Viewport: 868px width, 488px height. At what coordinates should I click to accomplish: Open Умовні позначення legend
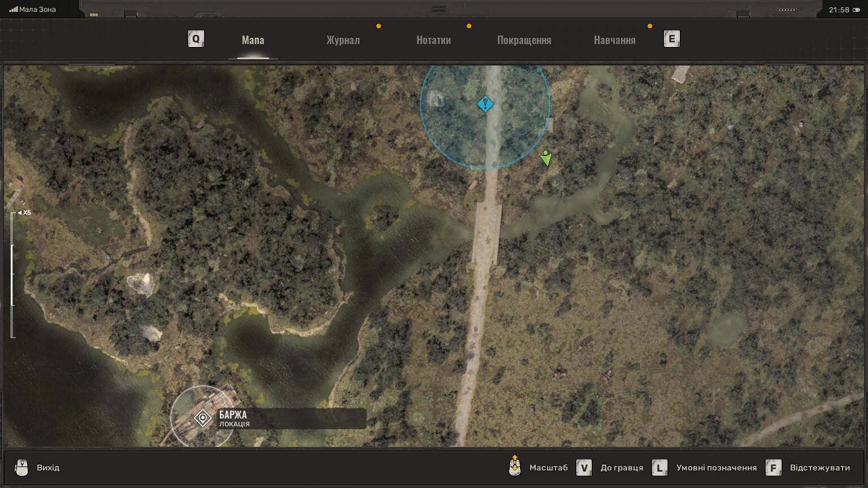click(x=716, y=468)
